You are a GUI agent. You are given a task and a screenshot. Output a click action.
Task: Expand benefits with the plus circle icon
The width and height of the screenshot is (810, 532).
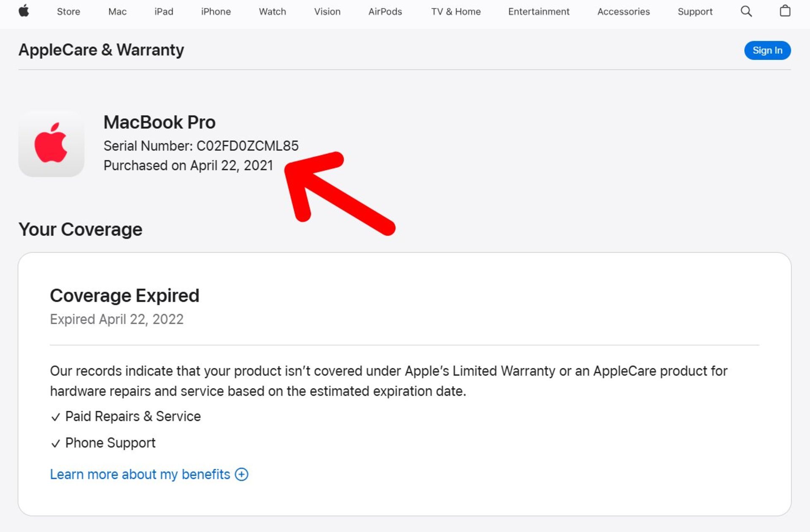(x=242, y=474)
